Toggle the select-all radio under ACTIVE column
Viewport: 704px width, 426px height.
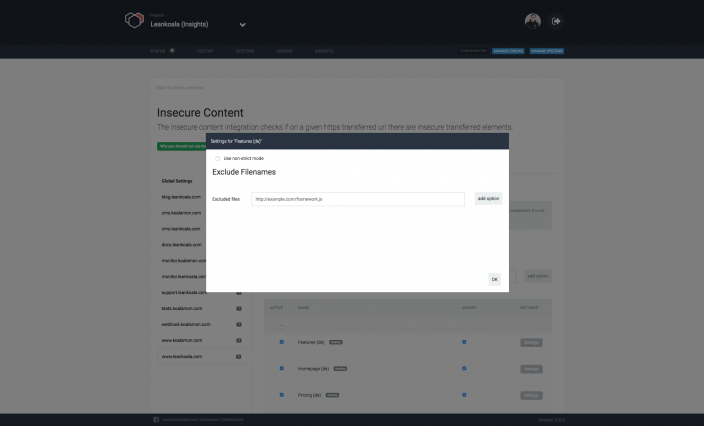click(x=282, y=327)
